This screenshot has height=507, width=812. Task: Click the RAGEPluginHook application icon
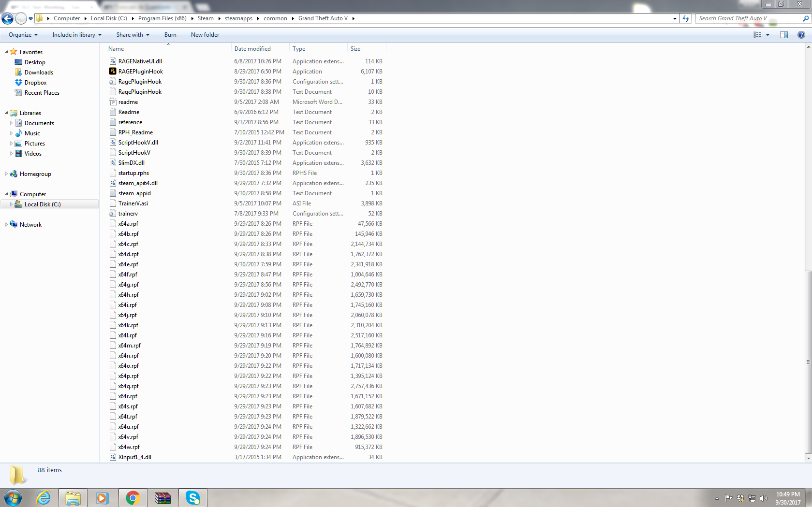(x=113, y=72)
